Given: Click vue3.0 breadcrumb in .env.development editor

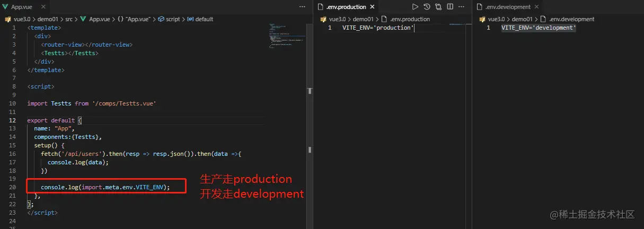Looking at the screenshot, I should click(496, 19).
